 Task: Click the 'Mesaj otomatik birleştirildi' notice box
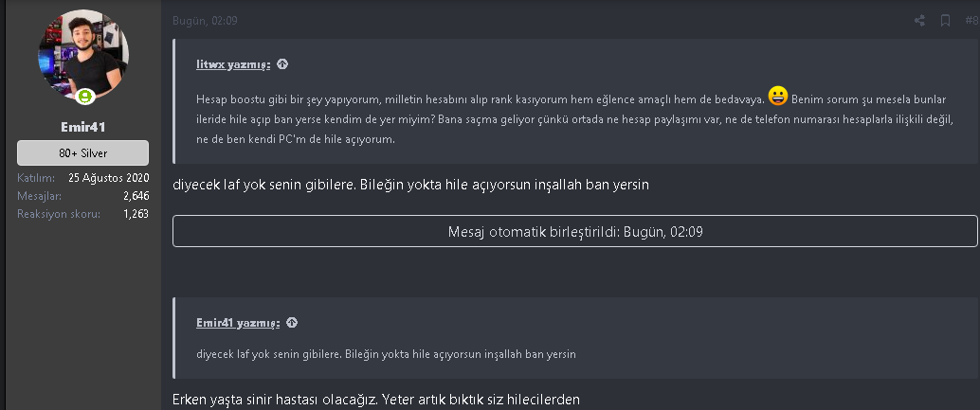[x=574, y=231]
